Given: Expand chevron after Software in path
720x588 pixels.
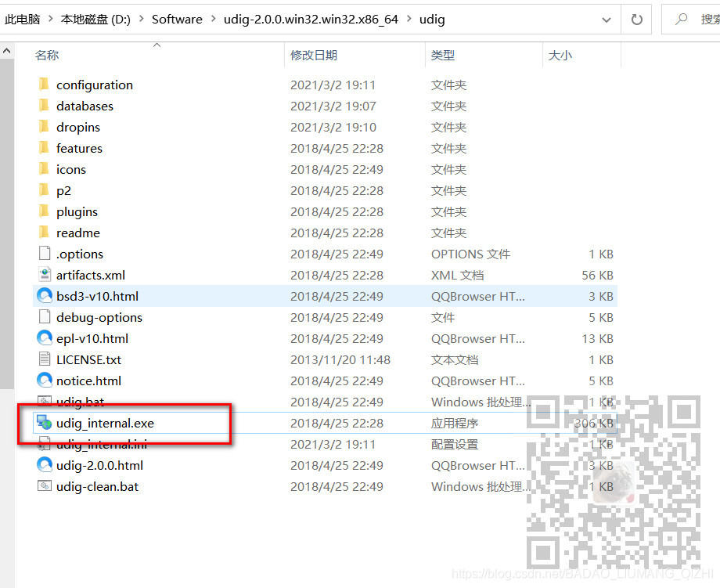Looking at the screenshot, I should coord(214,20).
